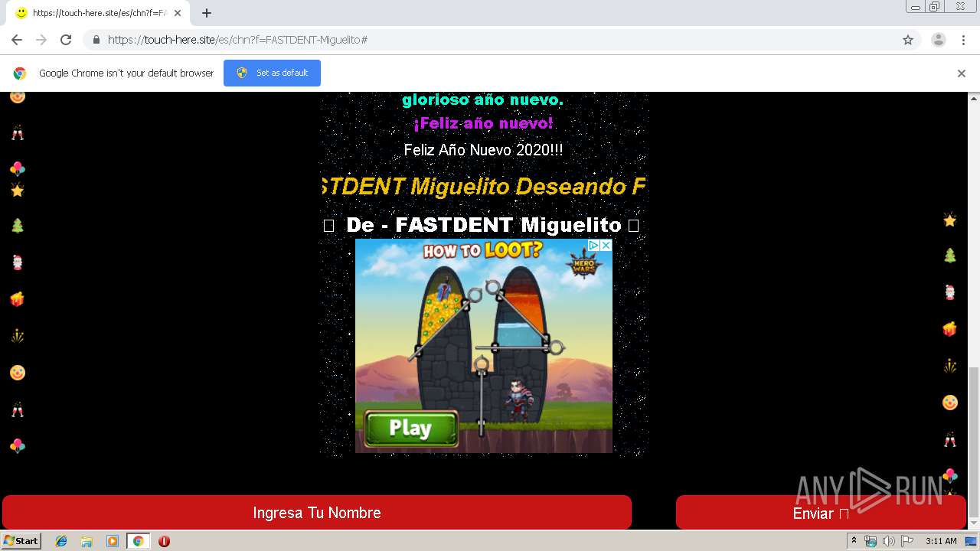The image size is (980, 551).
Task: Click the Enviar button
Action: click(x=821, y=513)
